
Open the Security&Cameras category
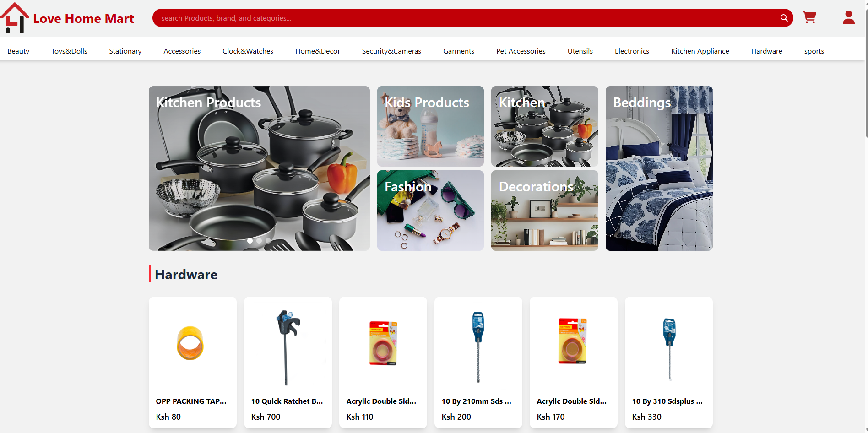tap(391, 51)
